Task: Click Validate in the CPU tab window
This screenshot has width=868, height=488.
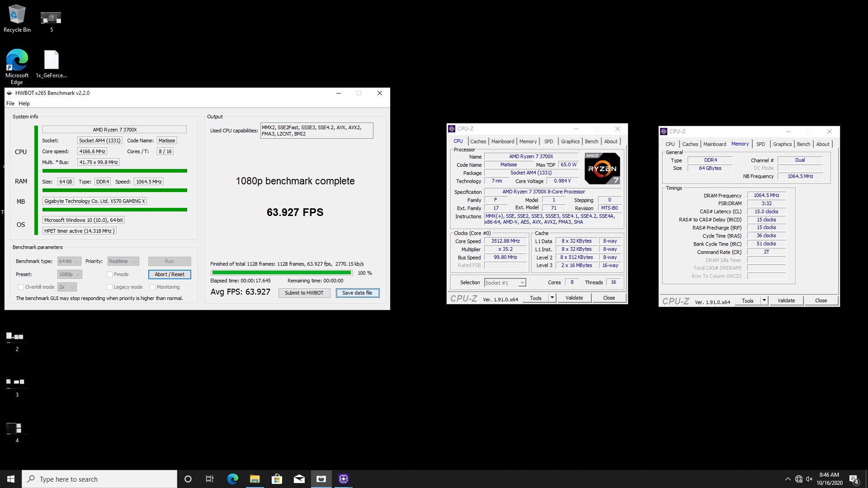Action: coord(574,298)
